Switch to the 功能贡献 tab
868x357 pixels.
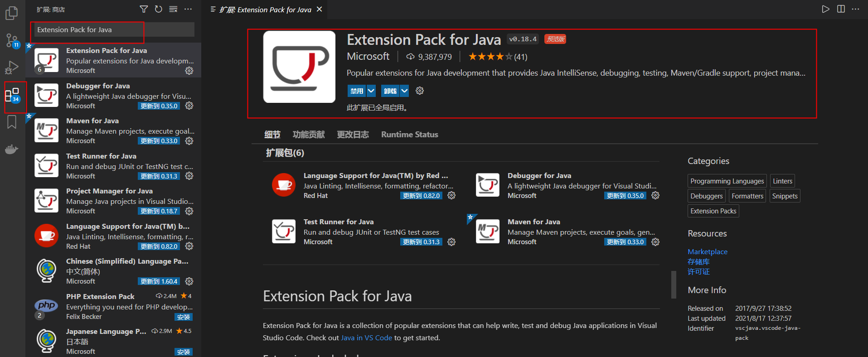(309, 135)
